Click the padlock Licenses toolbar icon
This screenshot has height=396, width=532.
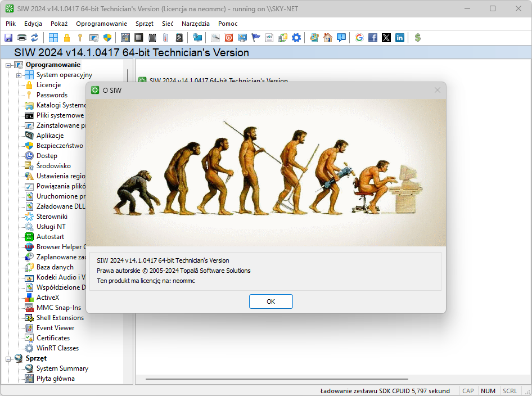(x=67, y=38)
